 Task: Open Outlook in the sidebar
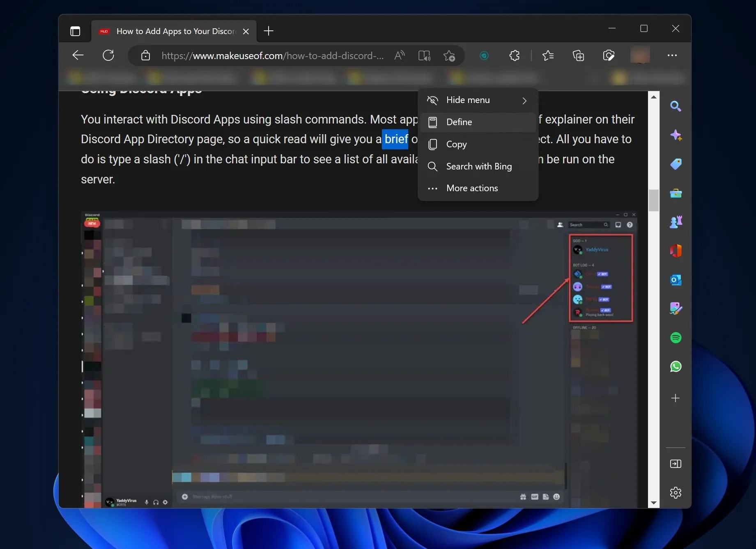pyautogui.click(x=676, y=280)
